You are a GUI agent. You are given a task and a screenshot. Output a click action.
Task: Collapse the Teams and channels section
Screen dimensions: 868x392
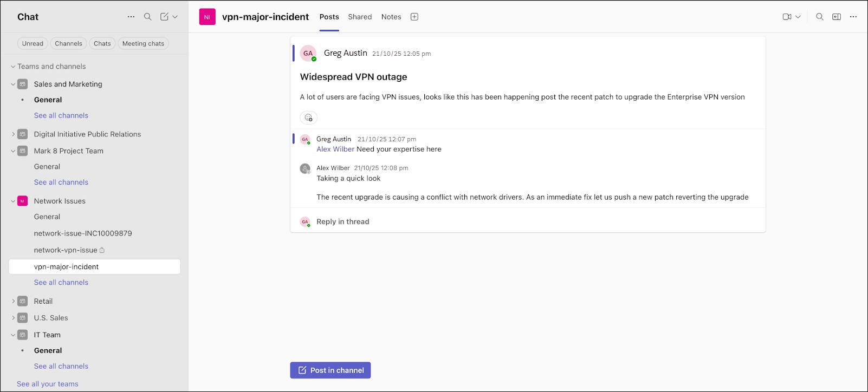[x=13, y=67]
